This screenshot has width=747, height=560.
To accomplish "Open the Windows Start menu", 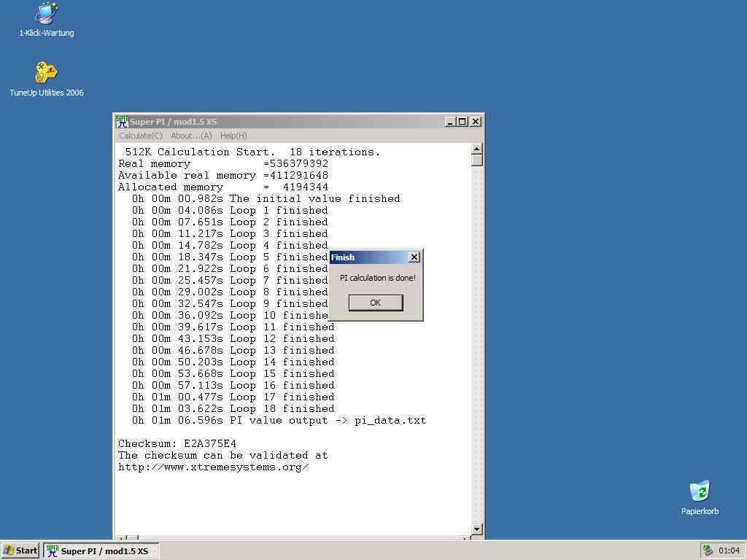I will (x=20, y=551).
